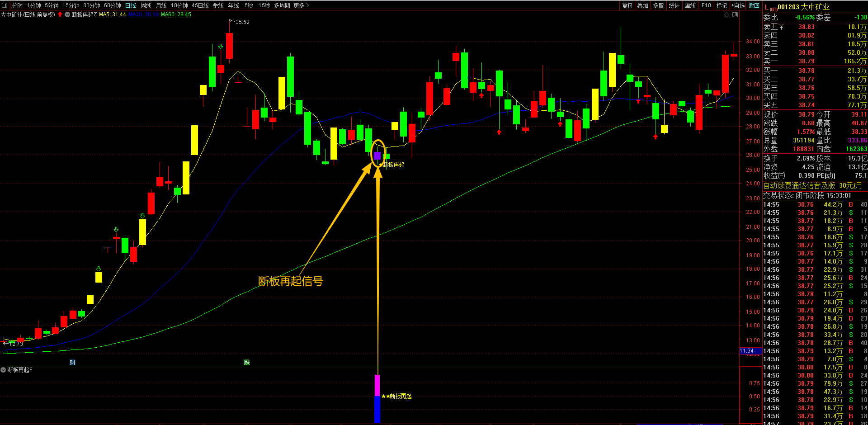Click the MA5: 31.44 indicator label
868x425 pixels.
(113, 14)
